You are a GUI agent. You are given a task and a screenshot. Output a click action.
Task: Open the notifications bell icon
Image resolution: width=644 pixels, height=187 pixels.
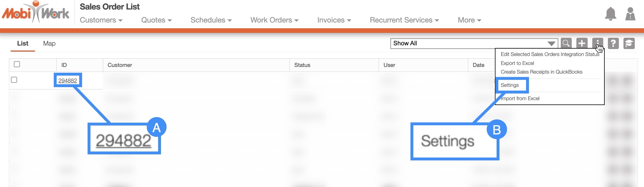610,14
